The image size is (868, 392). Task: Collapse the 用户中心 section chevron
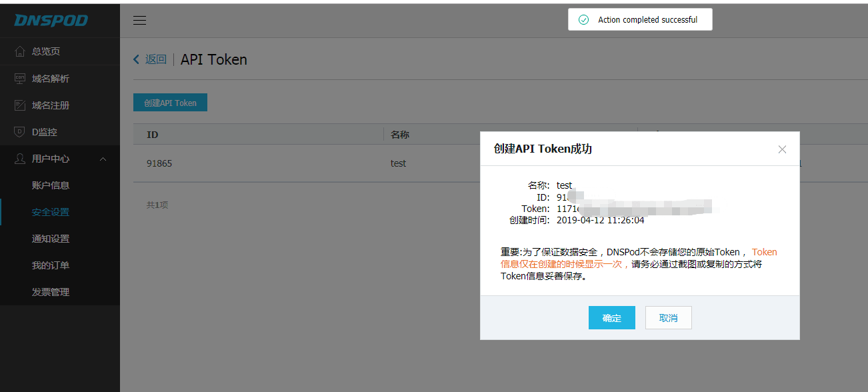103,159
